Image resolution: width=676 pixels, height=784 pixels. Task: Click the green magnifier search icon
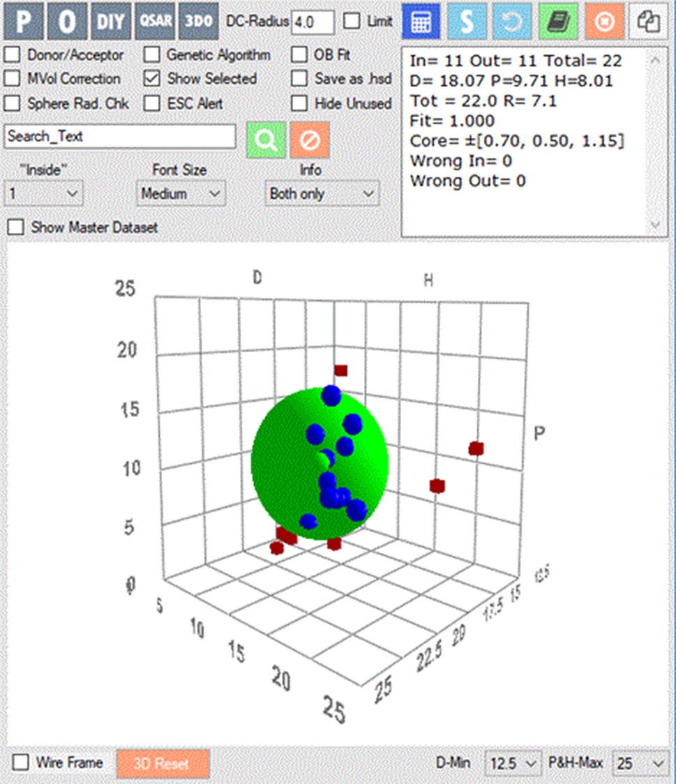tap(266, 140)
